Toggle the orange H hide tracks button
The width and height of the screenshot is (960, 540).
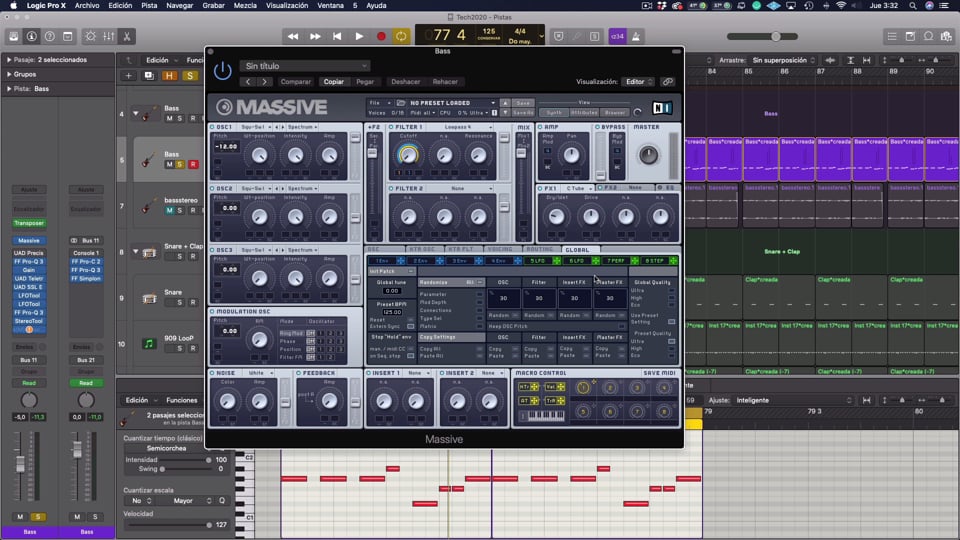169,76
